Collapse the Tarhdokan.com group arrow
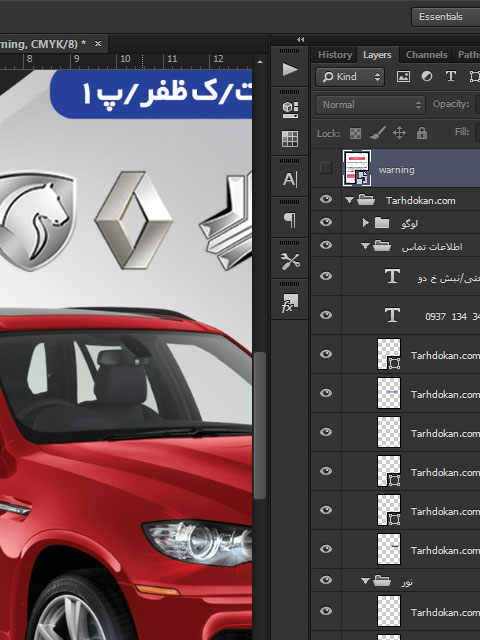 click(x=349, y=200)
